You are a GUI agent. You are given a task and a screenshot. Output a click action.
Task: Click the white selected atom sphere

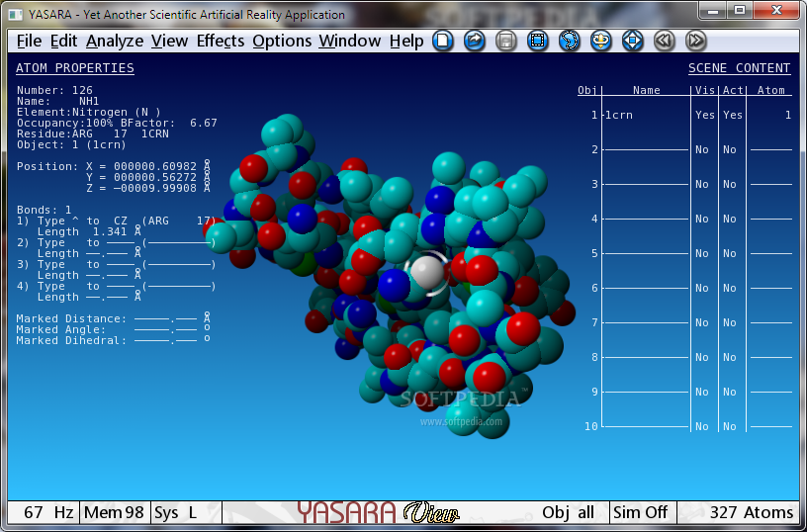pyautogui.click(x=427, y=273)
